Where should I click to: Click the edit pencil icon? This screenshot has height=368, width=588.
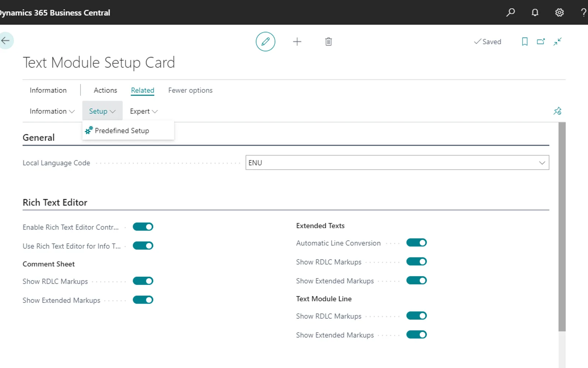265,42
